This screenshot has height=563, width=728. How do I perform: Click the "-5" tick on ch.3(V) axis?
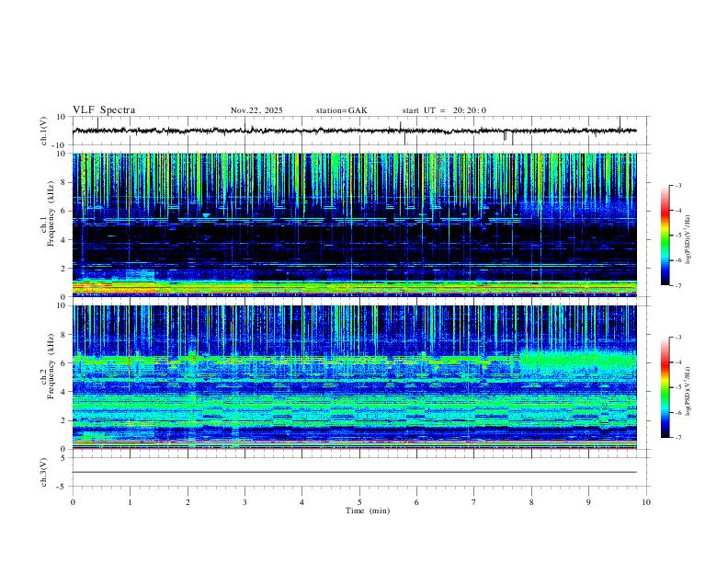point(63,487)
